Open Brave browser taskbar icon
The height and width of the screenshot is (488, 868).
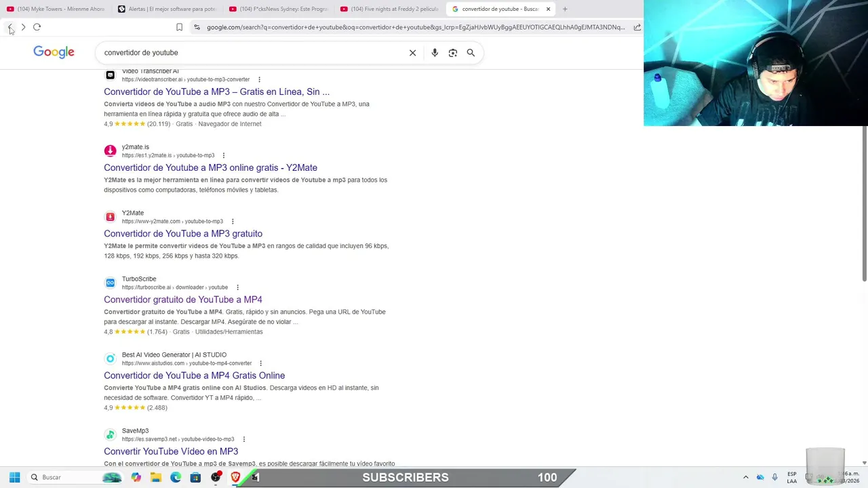click(x=235, y=477)
